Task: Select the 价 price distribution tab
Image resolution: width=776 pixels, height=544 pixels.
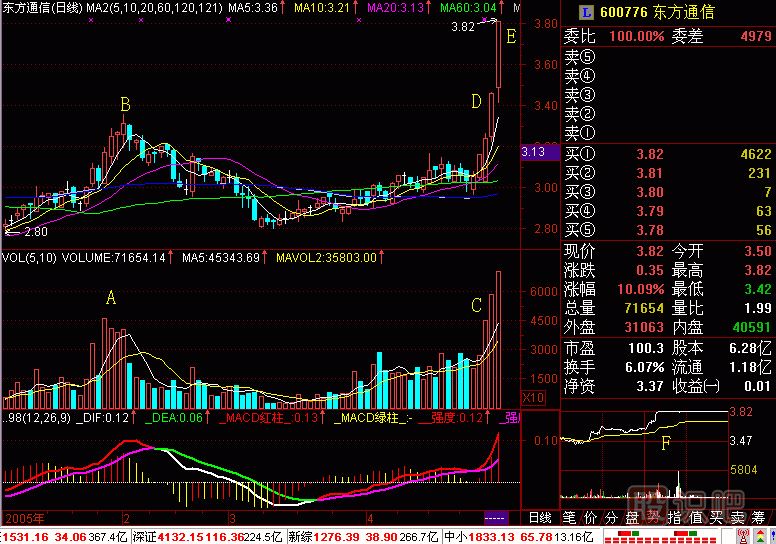Action: tap(590, 517)
